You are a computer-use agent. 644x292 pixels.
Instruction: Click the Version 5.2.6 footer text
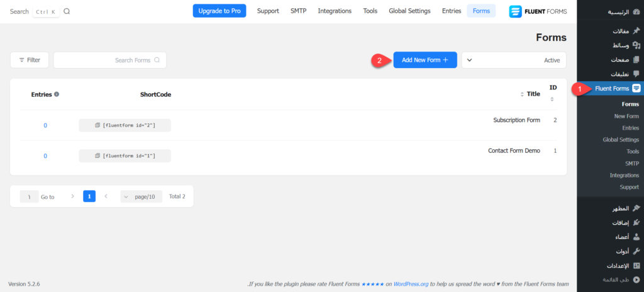point(25,284)
